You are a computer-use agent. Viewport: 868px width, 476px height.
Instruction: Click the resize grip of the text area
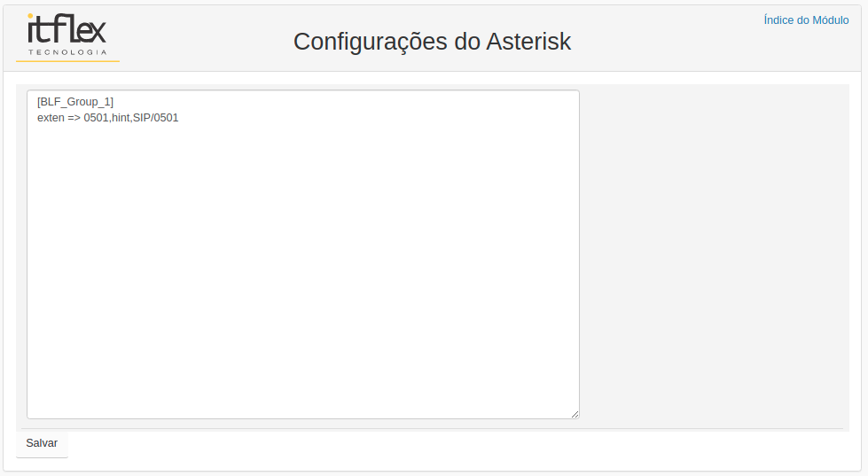[x=575, y=414]
